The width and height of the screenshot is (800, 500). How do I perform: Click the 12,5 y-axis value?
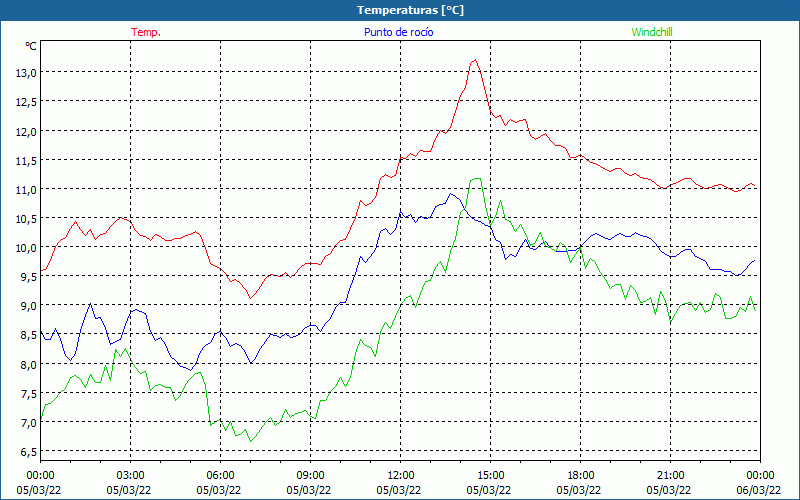click(x=26, y=102)
